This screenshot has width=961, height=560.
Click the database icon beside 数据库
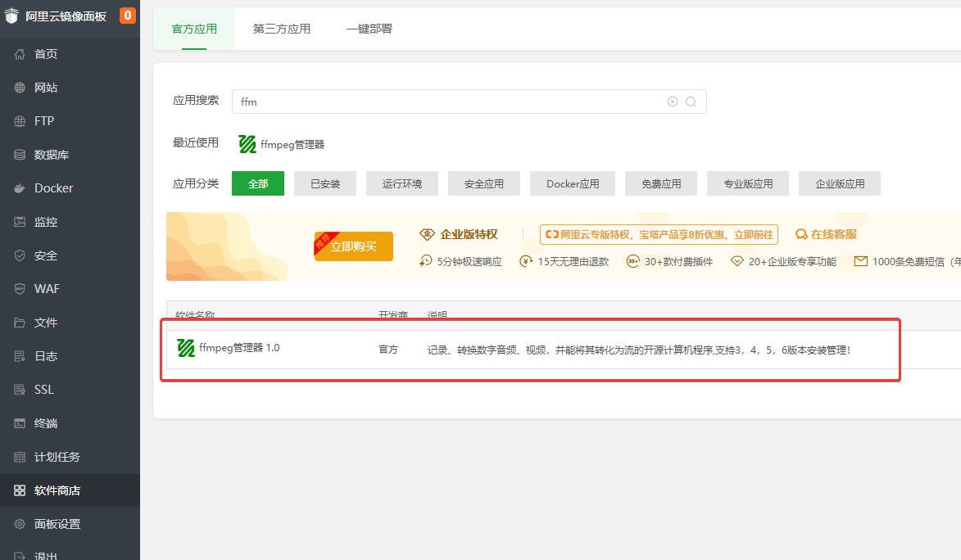20,155
